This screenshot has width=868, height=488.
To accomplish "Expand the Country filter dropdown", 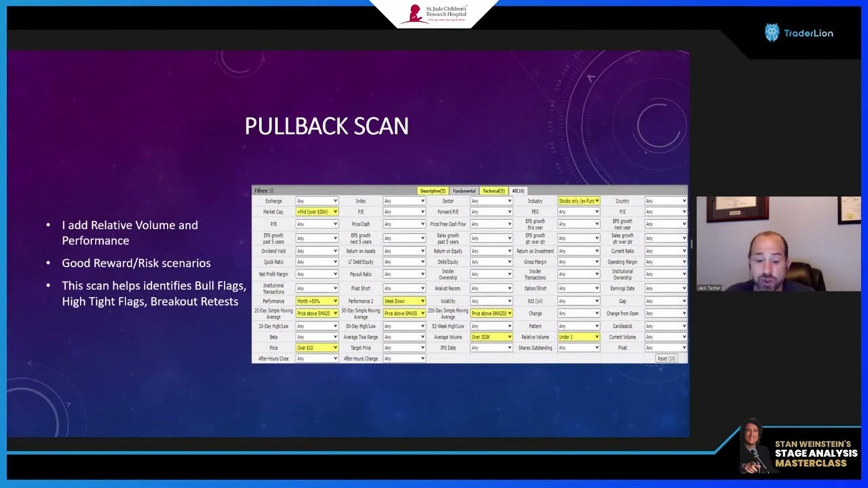I will (666, 201).
